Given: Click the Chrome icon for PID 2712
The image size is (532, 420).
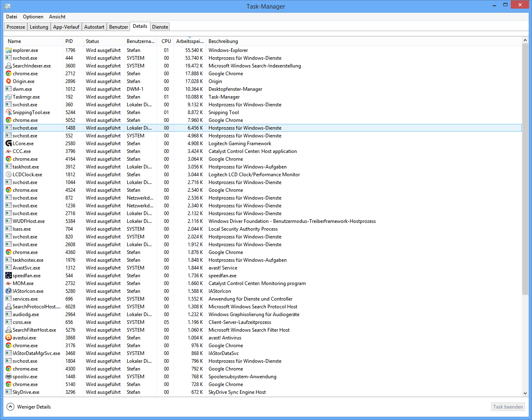Looking at the screenshot, I should tap(9, 74).
